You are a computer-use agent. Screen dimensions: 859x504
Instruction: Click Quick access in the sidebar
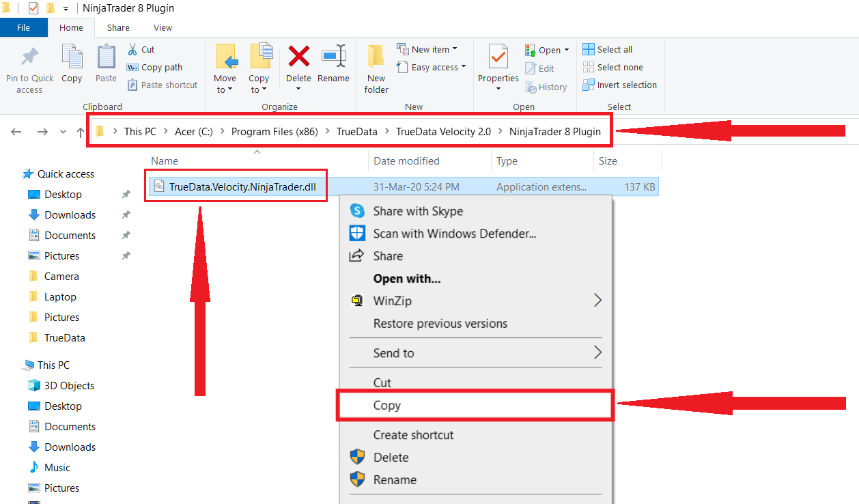pos(66,174)
